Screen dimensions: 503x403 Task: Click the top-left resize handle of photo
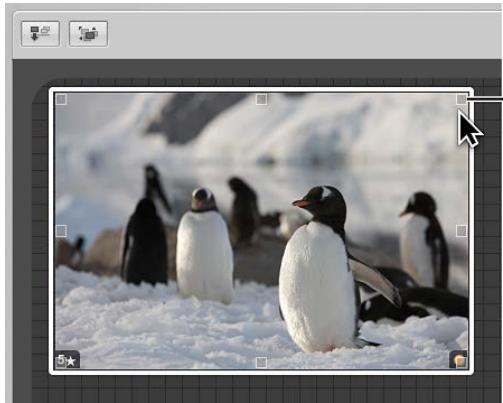click(61, 99)
